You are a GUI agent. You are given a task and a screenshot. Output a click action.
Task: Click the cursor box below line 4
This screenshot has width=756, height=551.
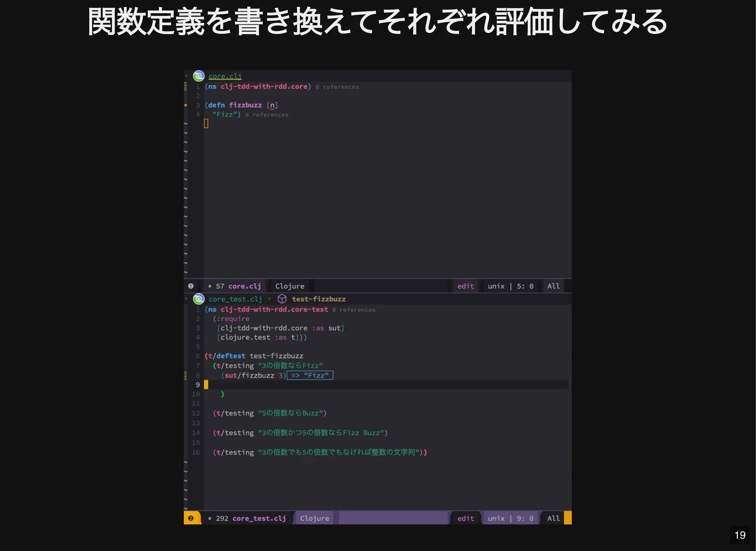coord(206,124)
